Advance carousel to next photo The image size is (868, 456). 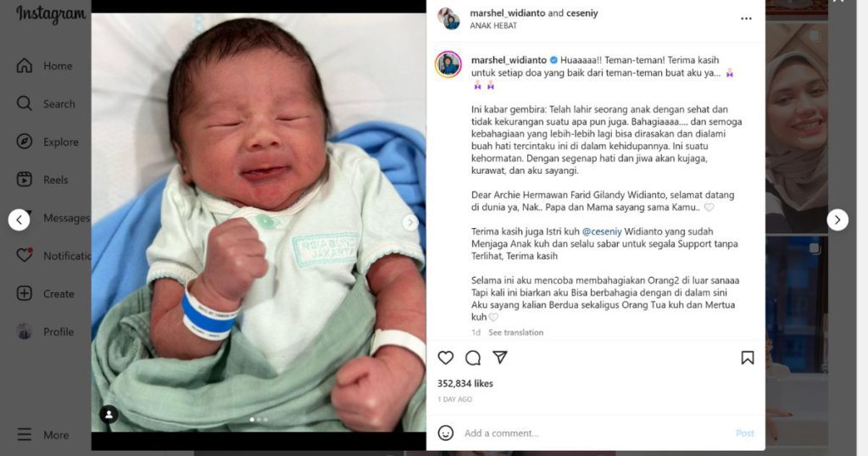(x=409, y=222)
